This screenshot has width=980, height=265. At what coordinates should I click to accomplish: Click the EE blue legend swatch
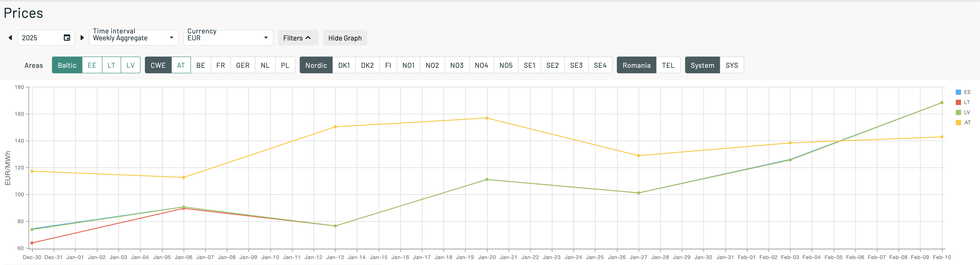(x=958, y=92)
